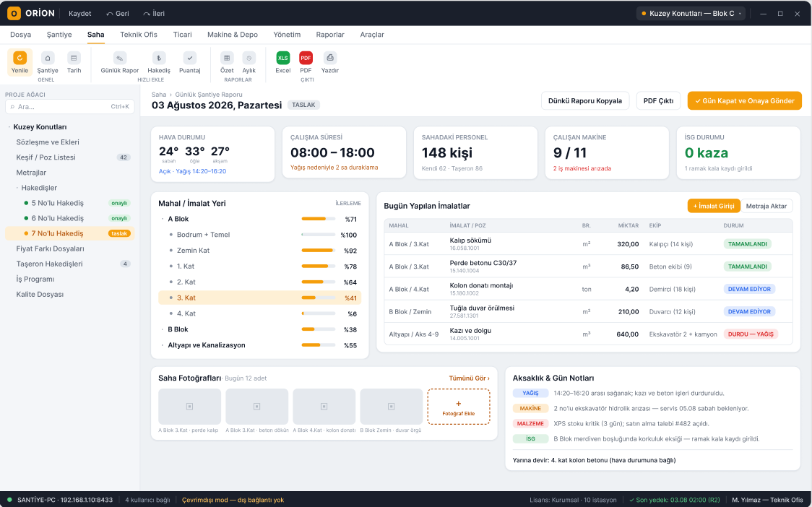
Task: Switch to the Teknik Ofis ribbon tab
Action: click(139, 35)
